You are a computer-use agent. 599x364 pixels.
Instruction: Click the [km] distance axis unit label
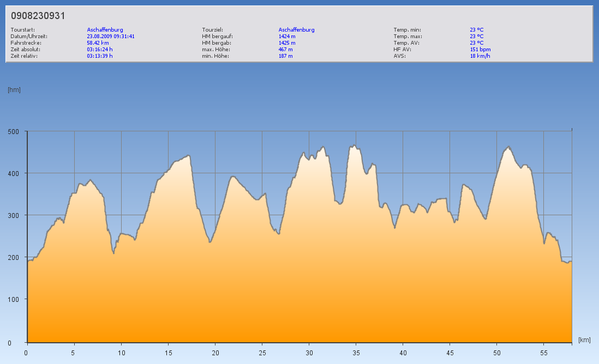click(x=584, y=340)
